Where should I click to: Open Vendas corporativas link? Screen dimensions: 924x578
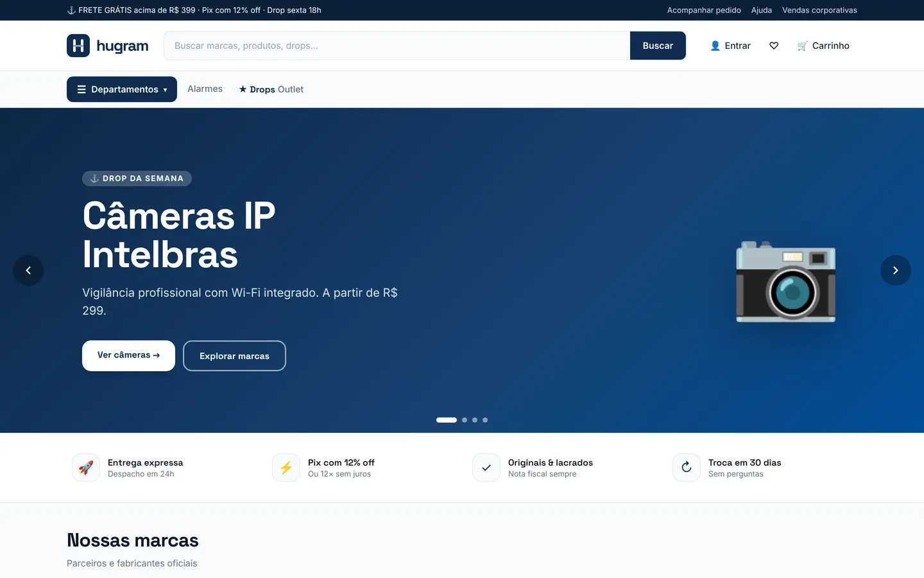819,10
